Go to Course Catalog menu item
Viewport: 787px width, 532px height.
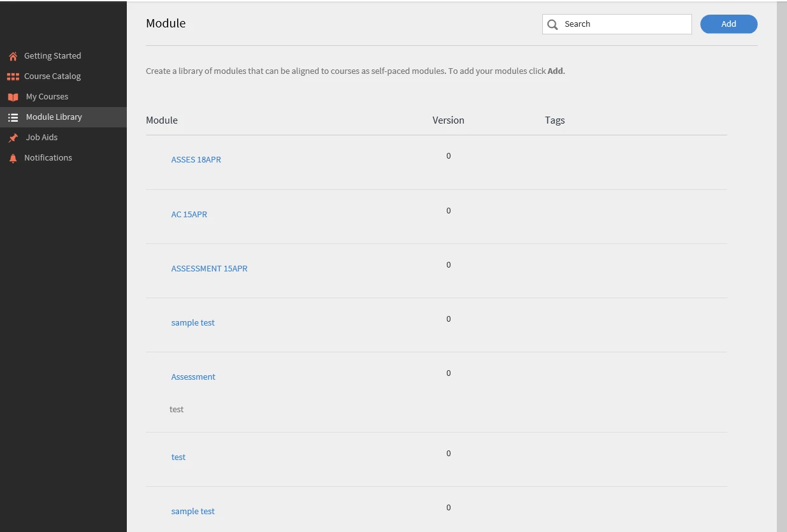pos(52,76)
